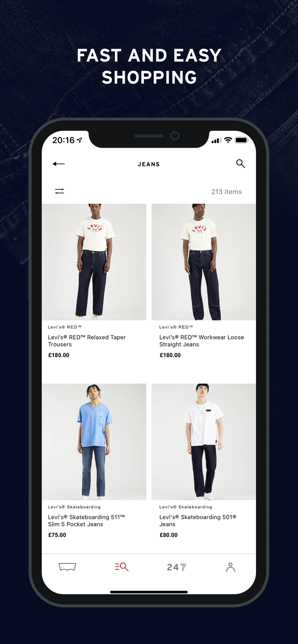Tap the JEANS page heading
The height and width of the screenshot is (644, 298).
click(x=149, y=164)
